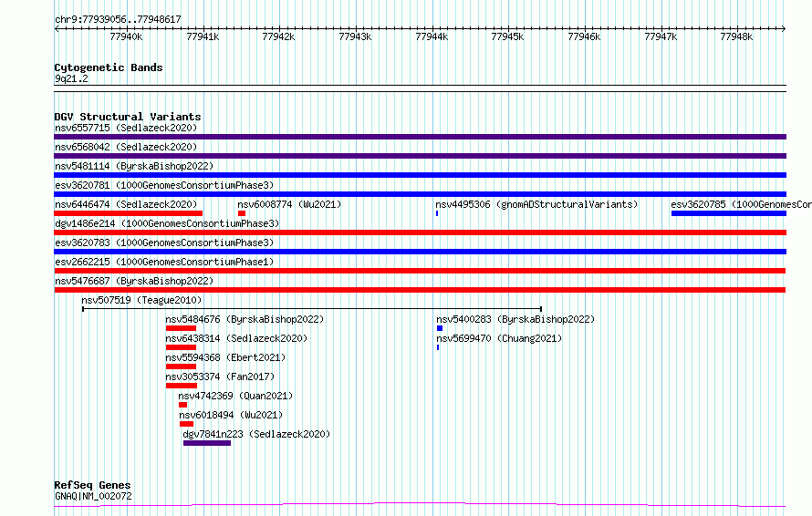Select the 77942k ruler tick label
Screen dimensions: 812x516
(x=278, y=36)
